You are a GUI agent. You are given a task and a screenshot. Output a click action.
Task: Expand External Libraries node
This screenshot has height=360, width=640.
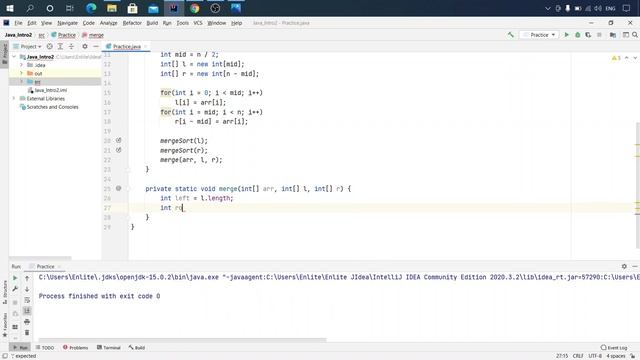point(15,98)
